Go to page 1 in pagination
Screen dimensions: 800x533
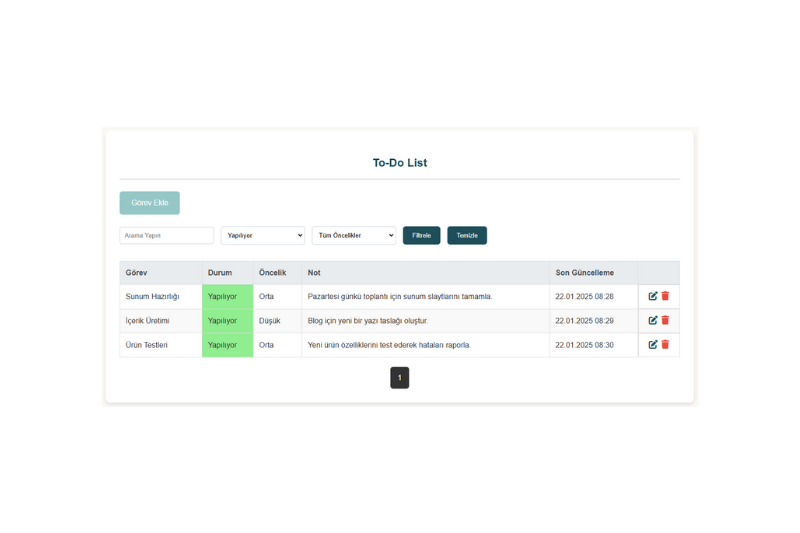400,378
